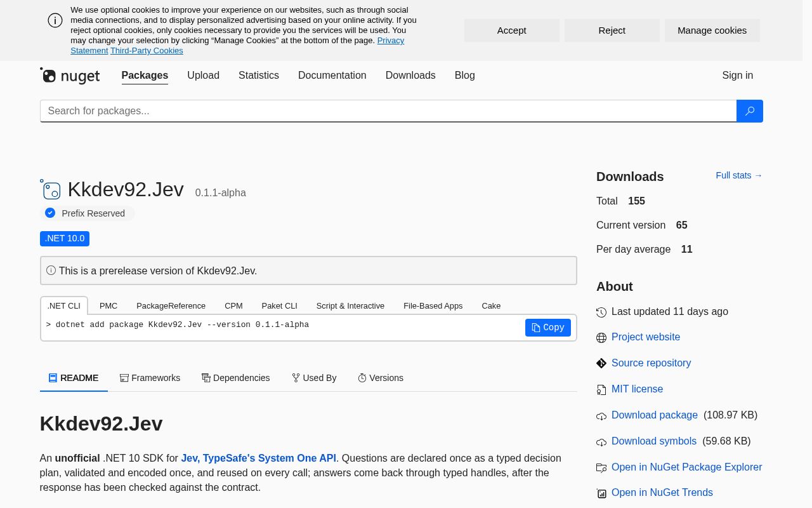
Task: Open the Statistics nav item
Action: 259,76
